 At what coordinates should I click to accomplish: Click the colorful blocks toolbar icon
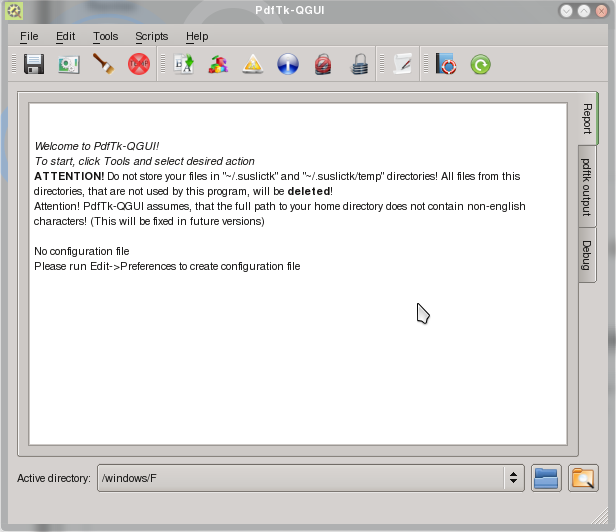point(218,64)
